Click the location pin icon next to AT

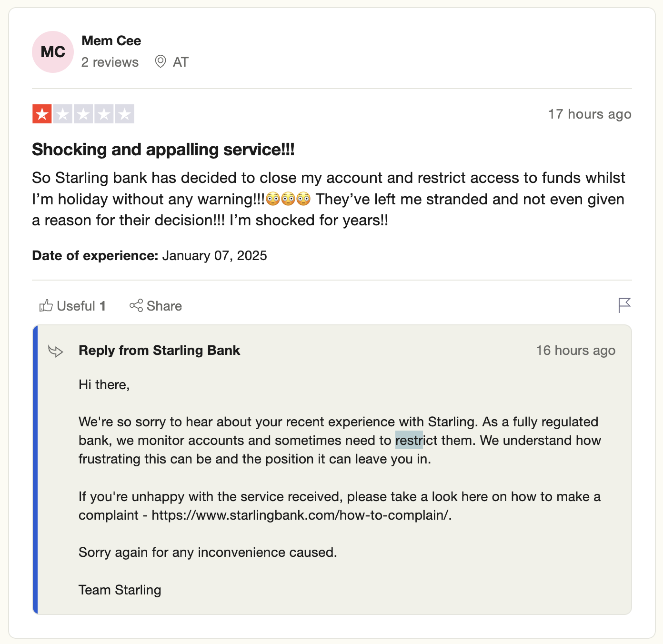161,62
